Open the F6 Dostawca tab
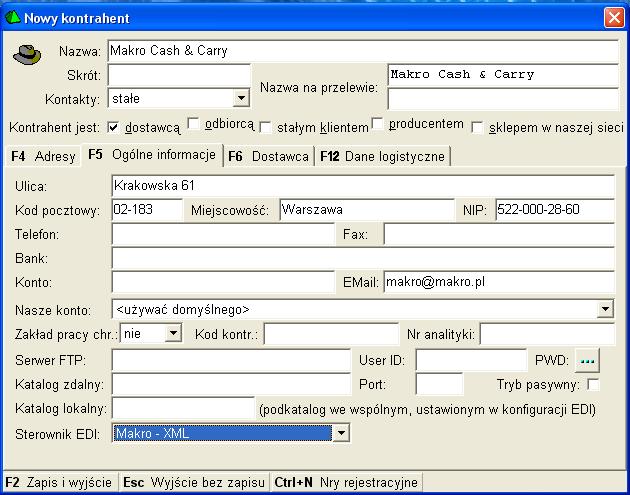 click(268, 156)
